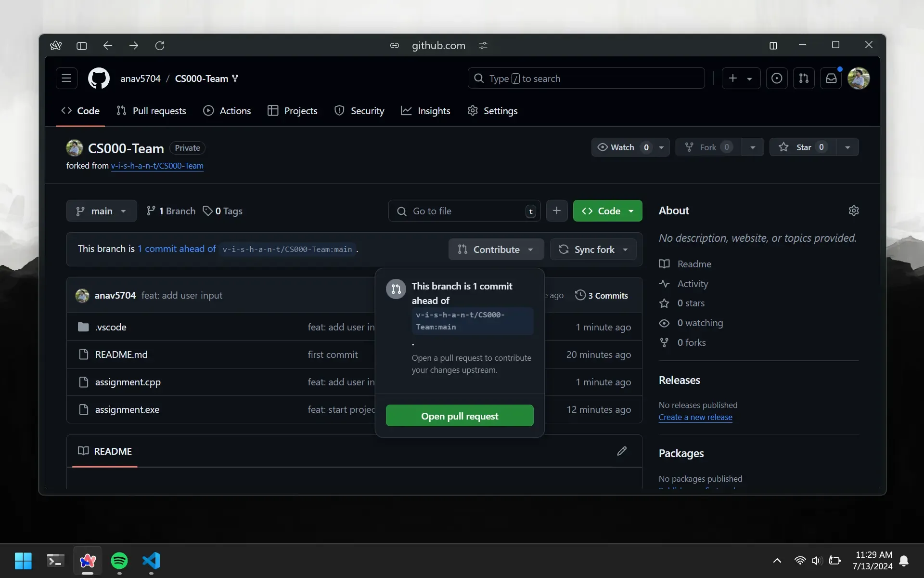
Task: Open v-i-s-h-a-n-t/CS000-Team upstream link
Action: point(157,166)
